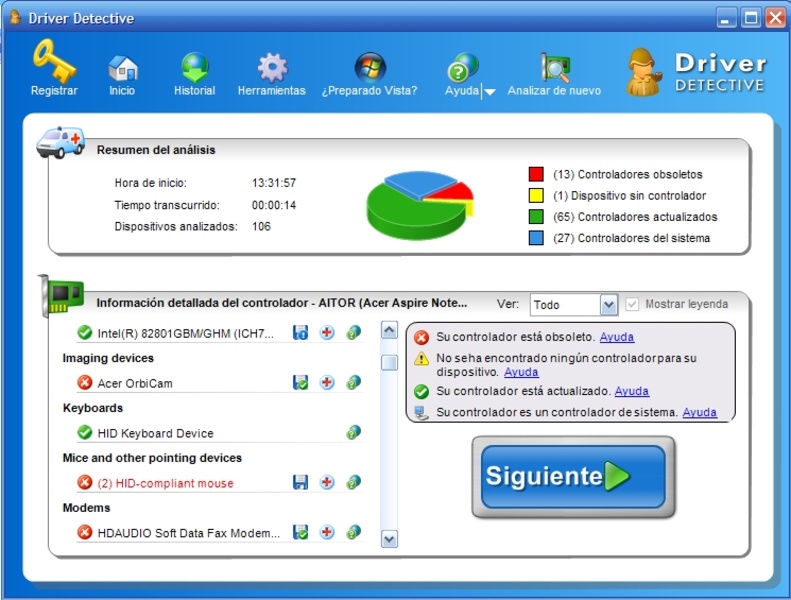Click green check status icon of Intel(R) 82801GBM

tap(85, 333)
